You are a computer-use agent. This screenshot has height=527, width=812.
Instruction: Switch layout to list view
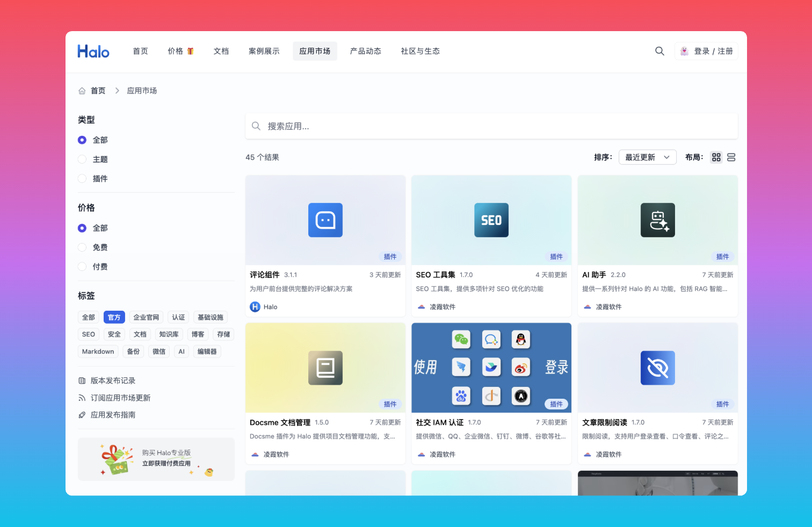731,157
